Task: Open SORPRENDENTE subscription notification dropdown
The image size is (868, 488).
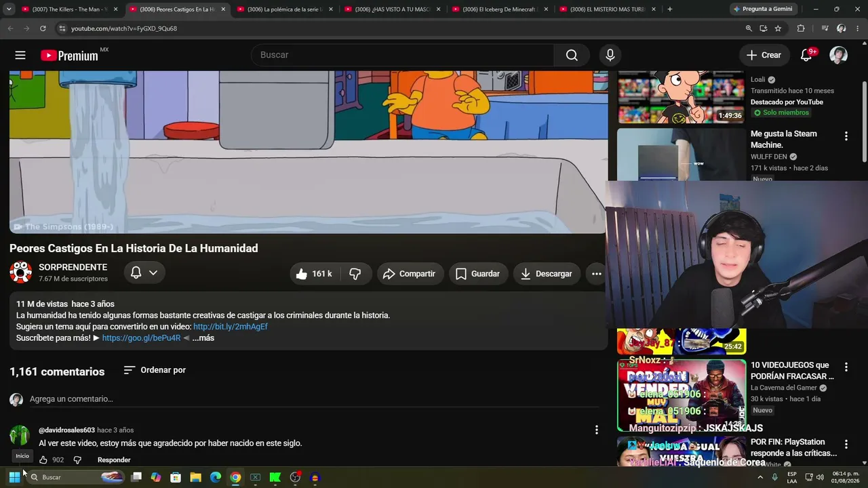Action: [x=144, y=272]
